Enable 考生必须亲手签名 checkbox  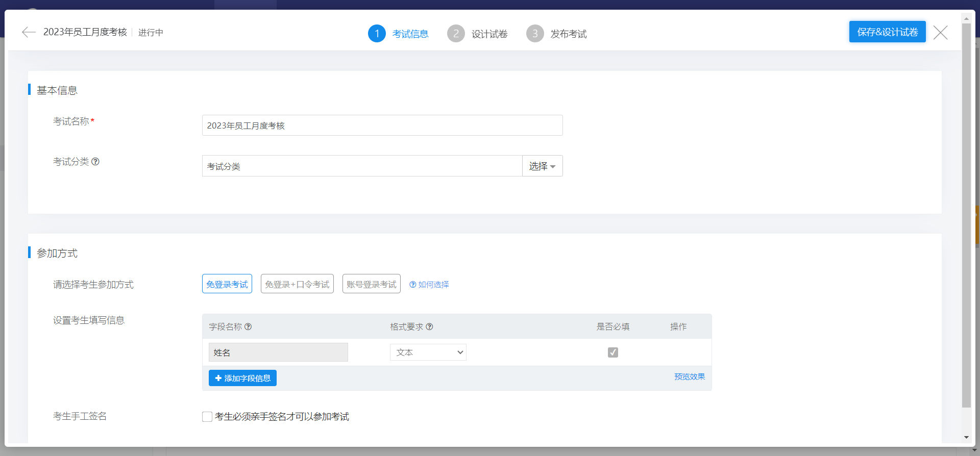click(207, 417)
